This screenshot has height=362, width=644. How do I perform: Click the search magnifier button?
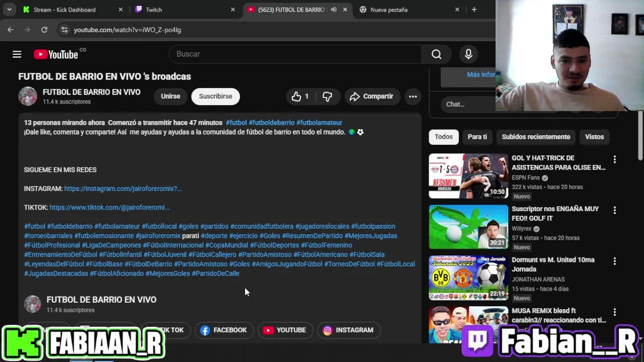click(436, 54)
